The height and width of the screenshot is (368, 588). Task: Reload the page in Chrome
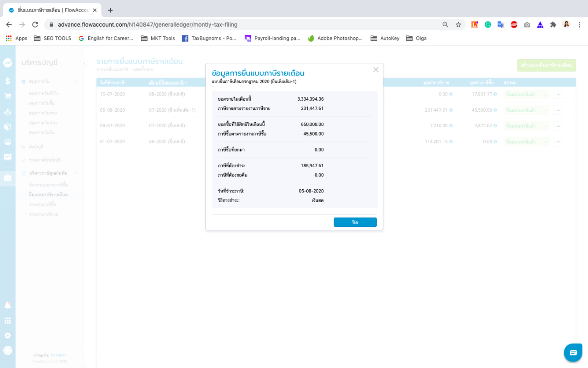click(35, 25)
